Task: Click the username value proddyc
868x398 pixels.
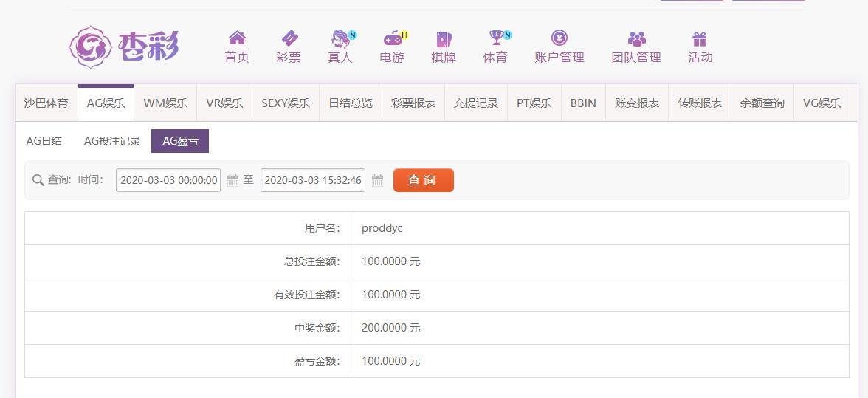Action: (x=382, y=228)
